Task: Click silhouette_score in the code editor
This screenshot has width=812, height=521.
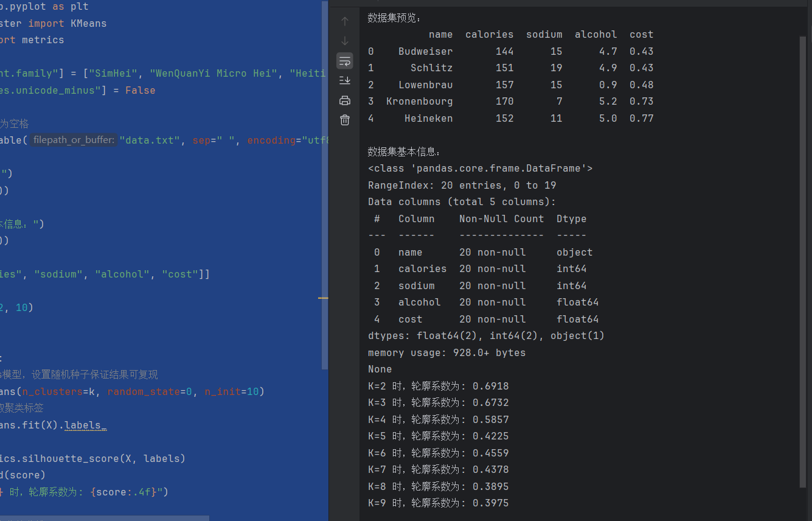Action: tap(89, 458)
